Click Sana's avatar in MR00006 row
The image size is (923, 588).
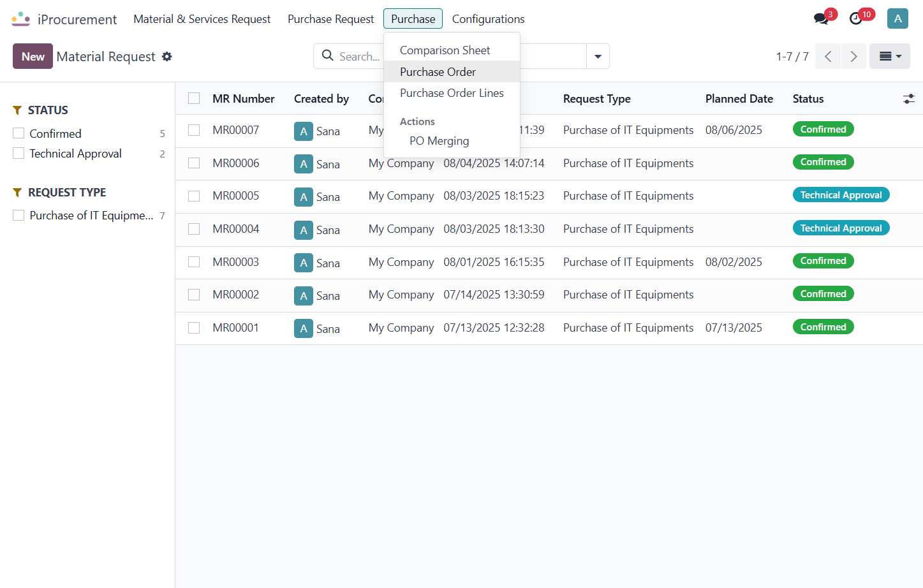click(304, 164)
